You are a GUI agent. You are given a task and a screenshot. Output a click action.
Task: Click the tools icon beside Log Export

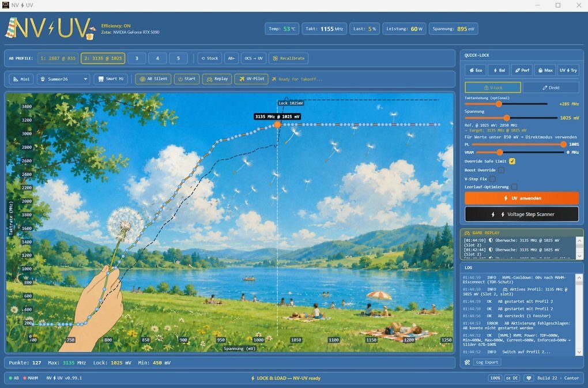coord(468,362)
